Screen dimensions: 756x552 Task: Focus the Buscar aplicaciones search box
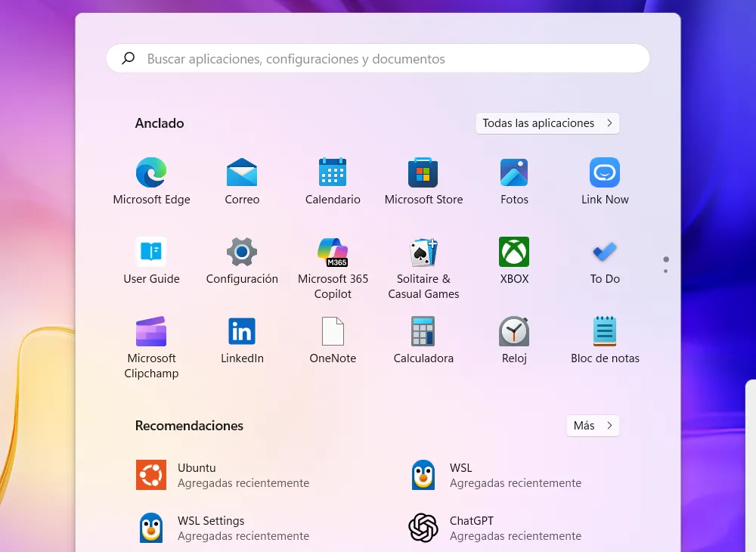pyautogui.click(x=378, y=58)
